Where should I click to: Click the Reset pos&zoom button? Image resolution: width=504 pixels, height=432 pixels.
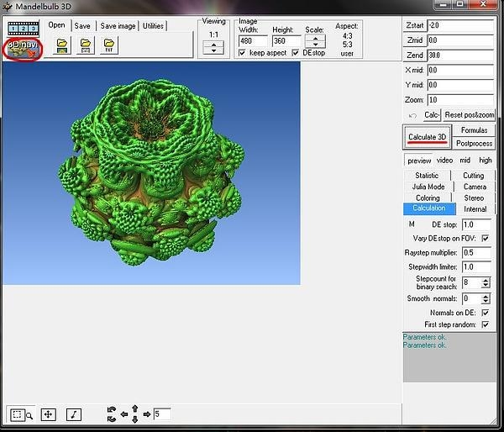(470, 114)
